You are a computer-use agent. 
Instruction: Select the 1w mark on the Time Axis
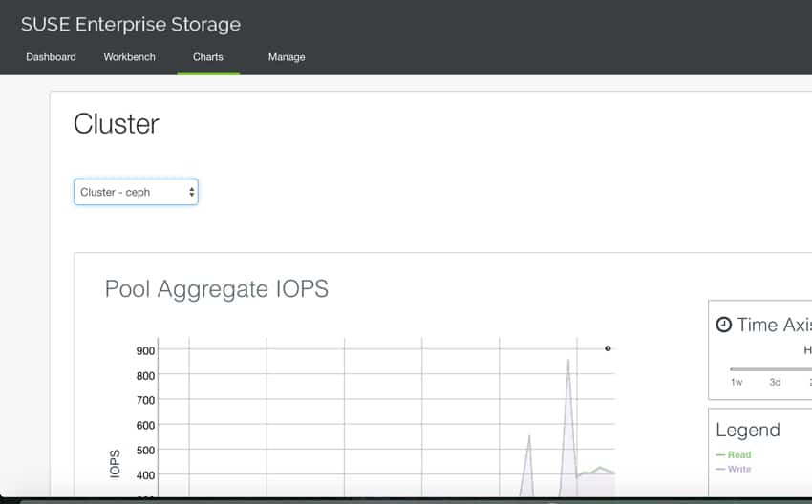(x=737, y=382)
